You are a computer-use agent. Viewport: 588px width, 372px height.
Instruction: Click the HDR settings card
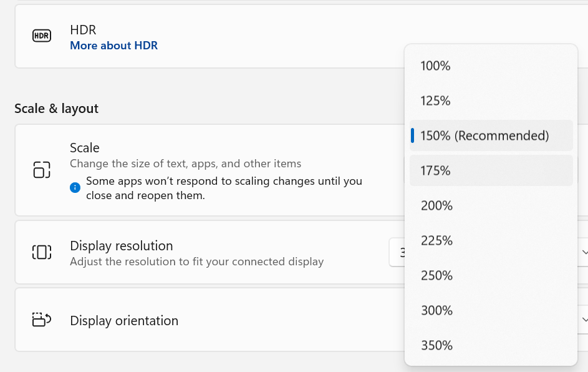(x=301, y=36)
